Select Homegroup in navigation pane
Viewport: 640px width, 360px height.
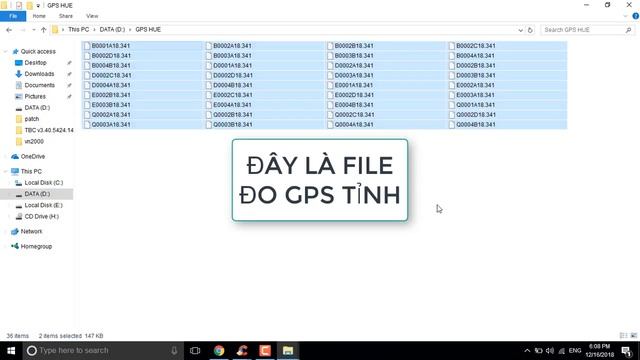(36, 247)
